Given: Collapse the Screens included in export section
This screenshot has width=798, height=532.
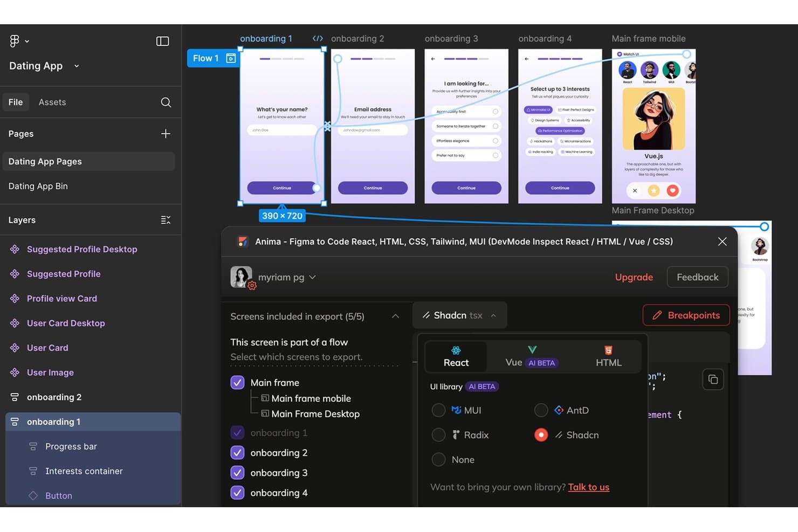Looking at the screenshot, I should (x=395, y=316).
